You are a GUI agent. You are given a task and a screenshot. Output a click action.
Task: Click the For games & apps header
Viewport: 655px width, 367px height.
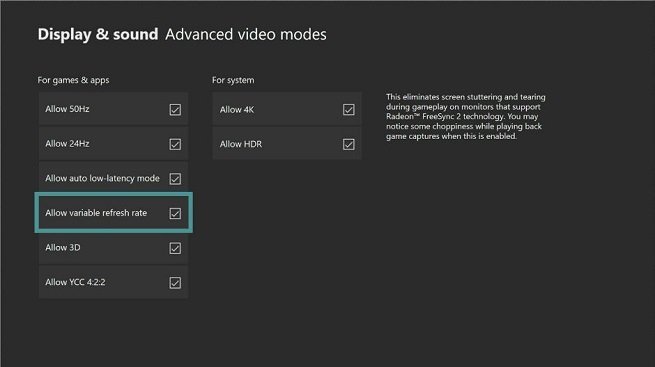[x=73, y=80]
